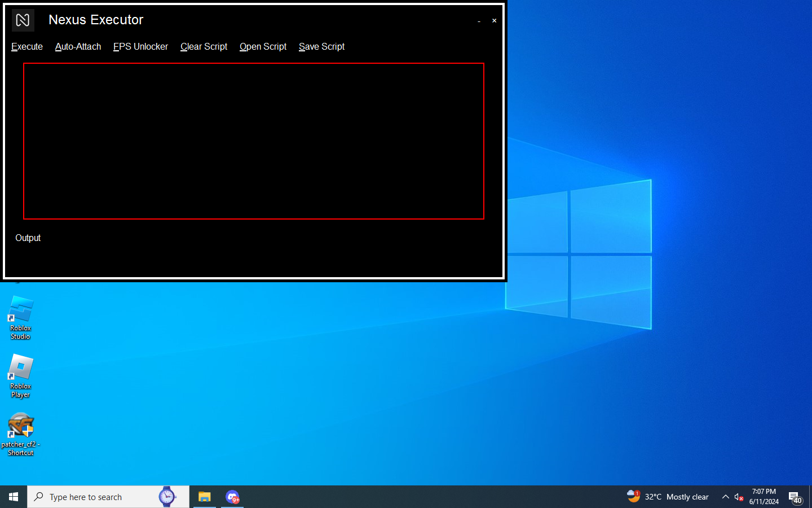Click the Show desktop sliver on the taskbar
Viewport: 812px width, 508px height.
[810, 497]
